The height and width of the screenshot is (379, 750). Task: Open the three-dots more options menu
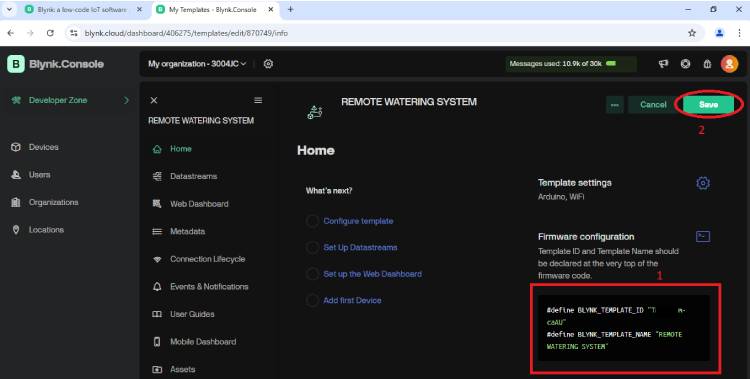coord(615,105)
